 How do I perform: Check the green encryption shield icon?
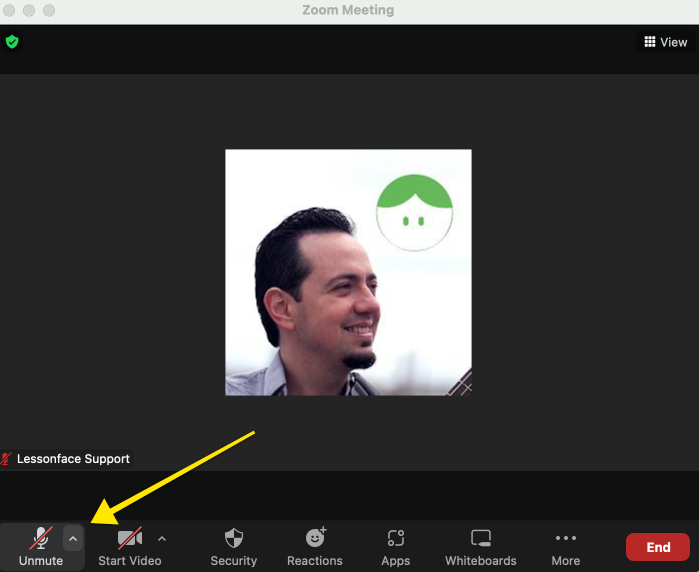(12, 42)
